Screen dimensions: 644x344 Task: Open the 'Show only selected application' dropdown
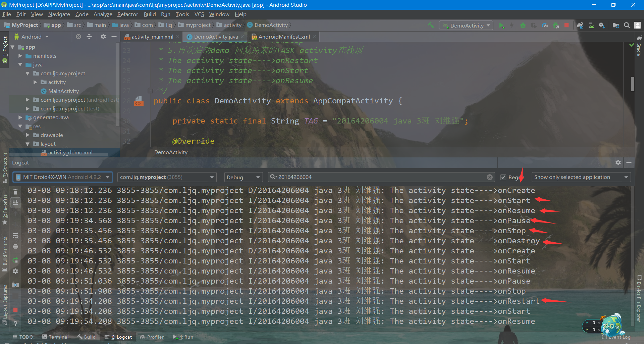[581, 177]
